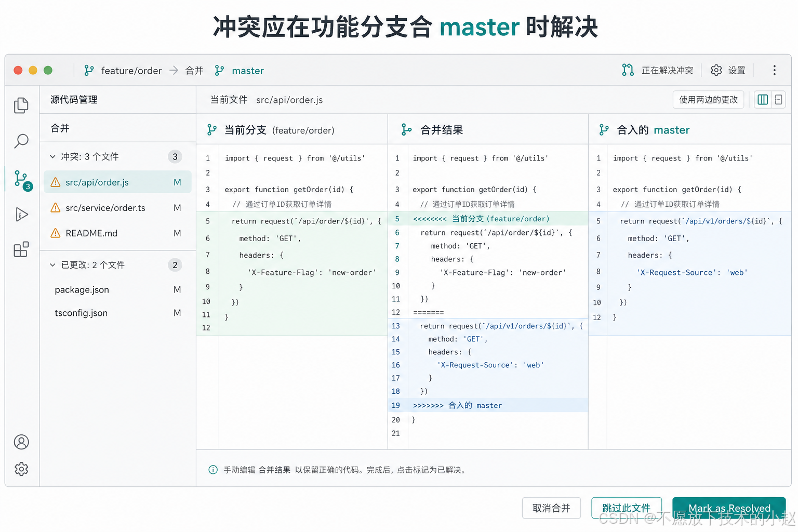The height and width of the screenshot is (532, 798).
Task: Click the 源代码管理 panel title
Action: 74,100
